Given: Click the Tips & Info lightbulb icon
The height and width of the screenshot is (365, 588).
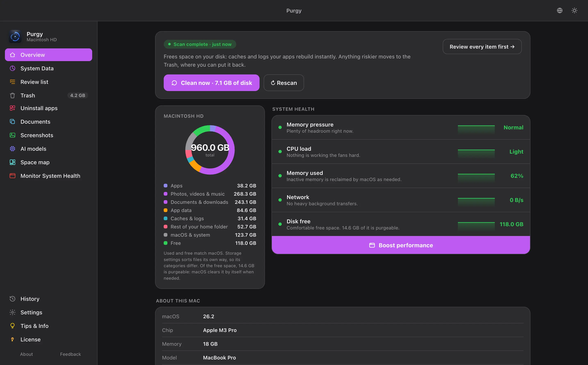Looking at the screenshot, I should pyautogui.click(x=12, y=326).
